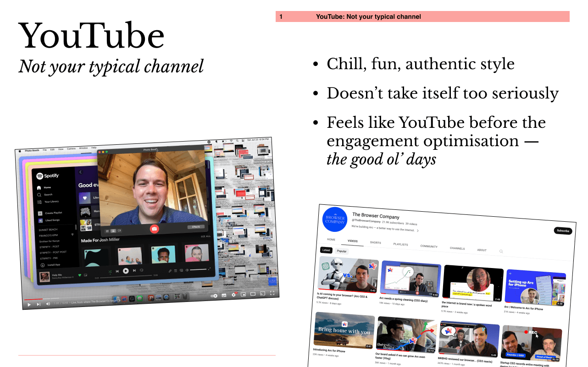This screenshot has height=367, width=588.
Task: Toggle YouTube subtitles button
Action: click(224, 295)
